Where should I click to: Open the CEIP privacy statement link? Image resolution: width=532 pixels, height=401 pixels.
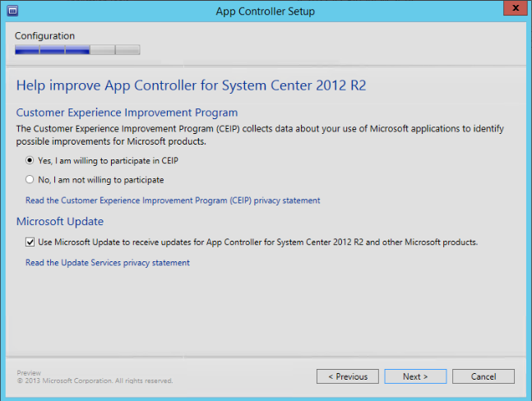173,200
